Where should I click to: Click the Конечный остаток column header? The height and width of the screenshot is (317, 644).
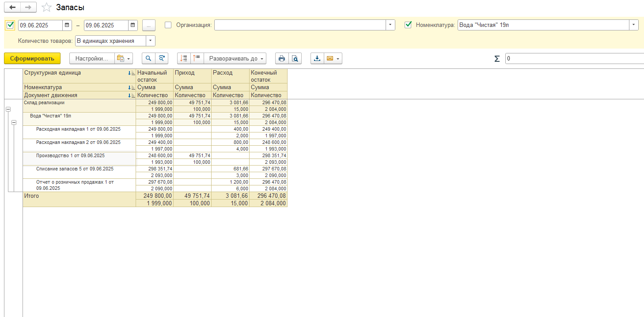268,76
